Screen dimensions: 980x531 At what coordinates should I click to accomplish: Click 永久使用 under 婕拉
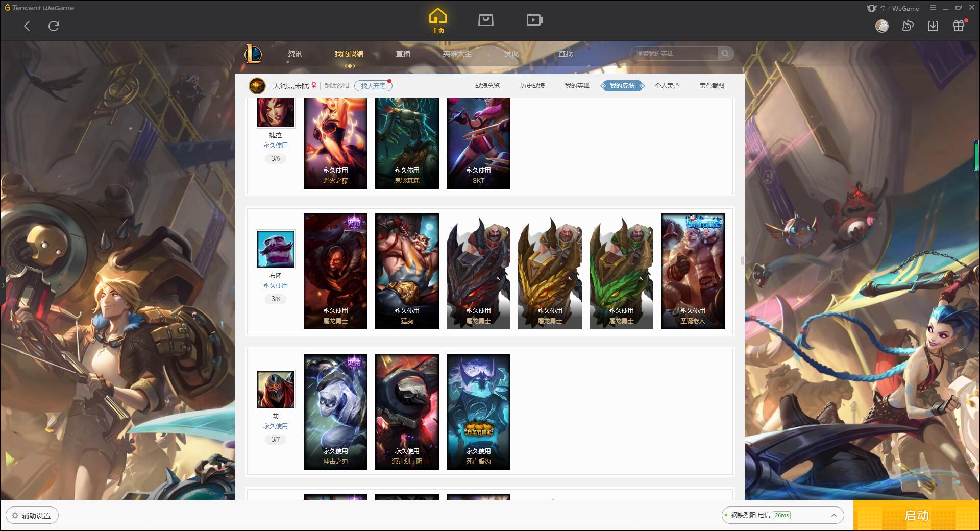(x=276, y=146)
